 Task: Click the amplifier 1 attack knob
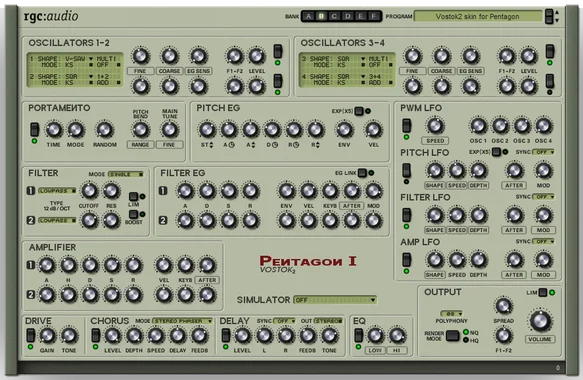click(46, 265)
